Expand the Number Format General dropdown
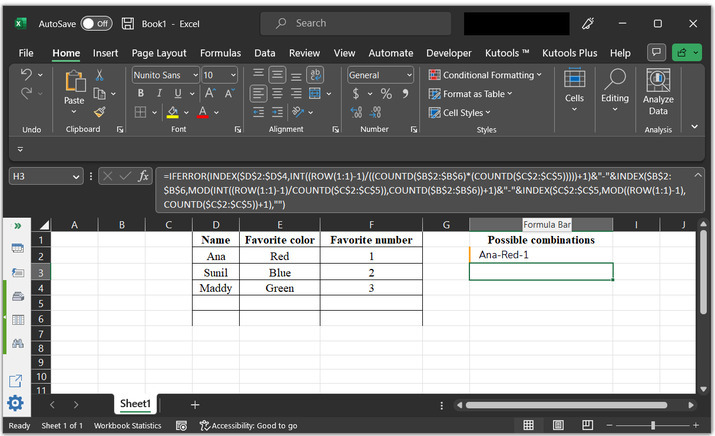715x436 pixels. click(409, 75)
